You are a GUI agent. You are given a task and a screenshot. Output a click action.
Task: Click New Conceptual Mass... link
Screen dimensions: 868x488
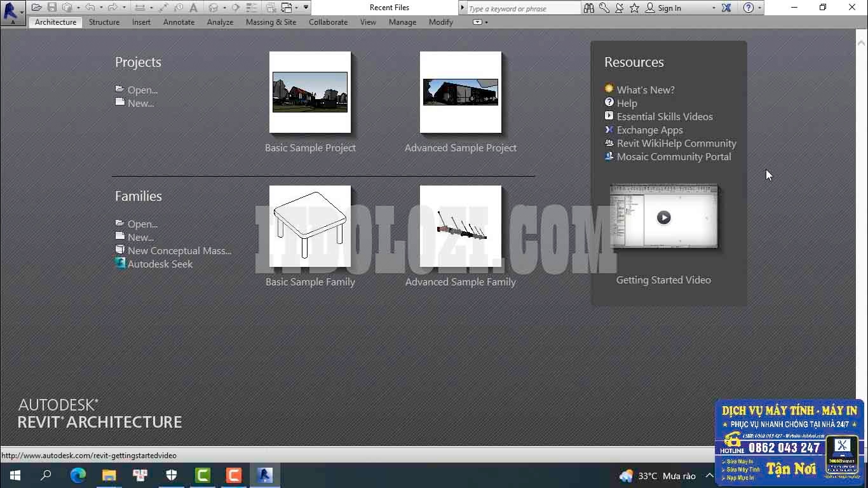[179, 250]
